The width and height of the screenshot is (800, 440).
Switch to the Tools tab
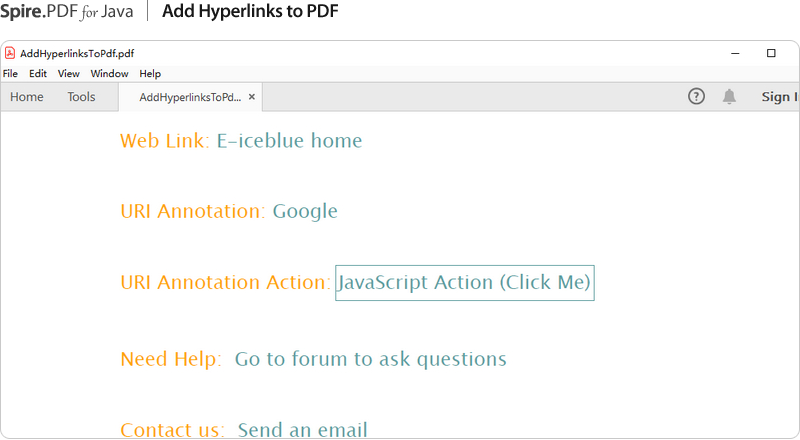pos(82,97)
